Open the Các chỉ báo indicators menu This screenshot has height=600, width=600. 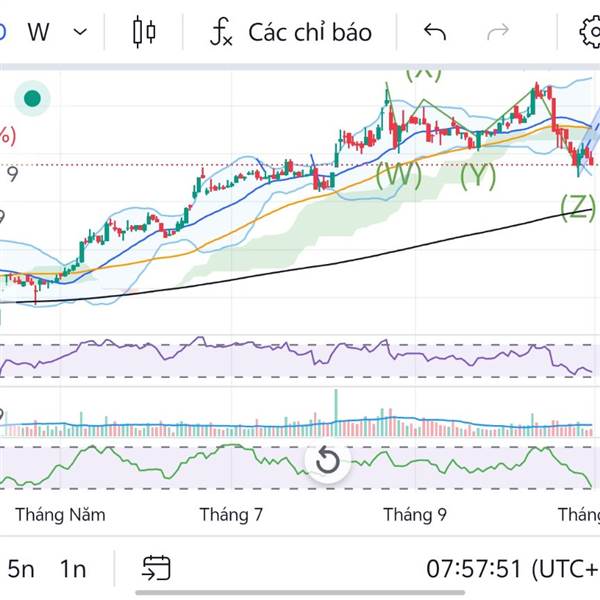tap(309, 32)
